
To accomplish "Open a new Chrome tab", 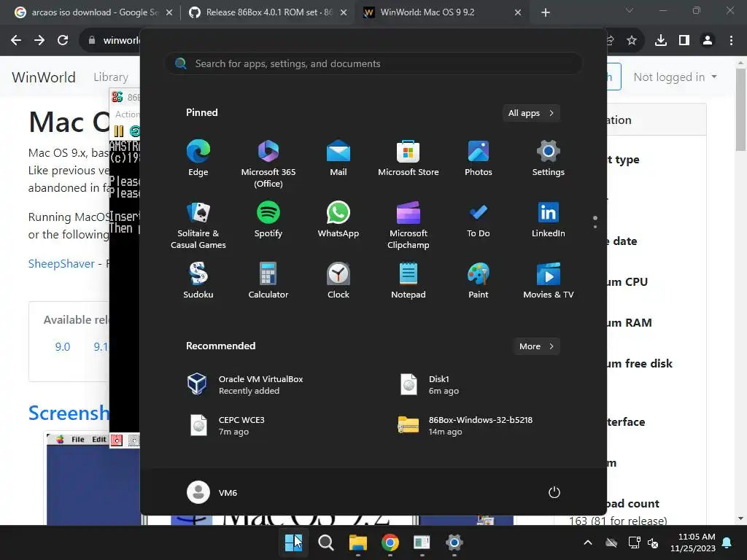I will pos(546,12).
